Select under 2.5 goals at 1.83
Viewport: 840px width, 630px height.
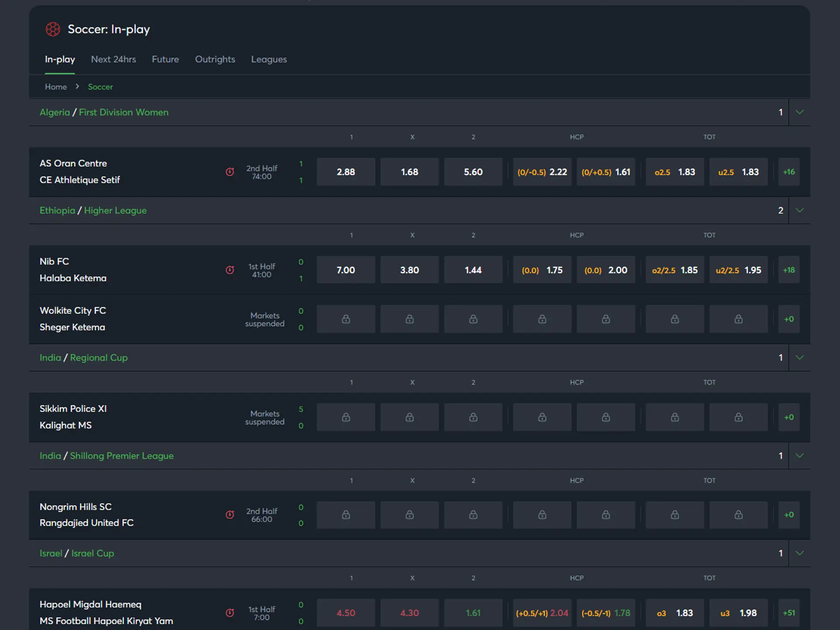coord(738,172)
